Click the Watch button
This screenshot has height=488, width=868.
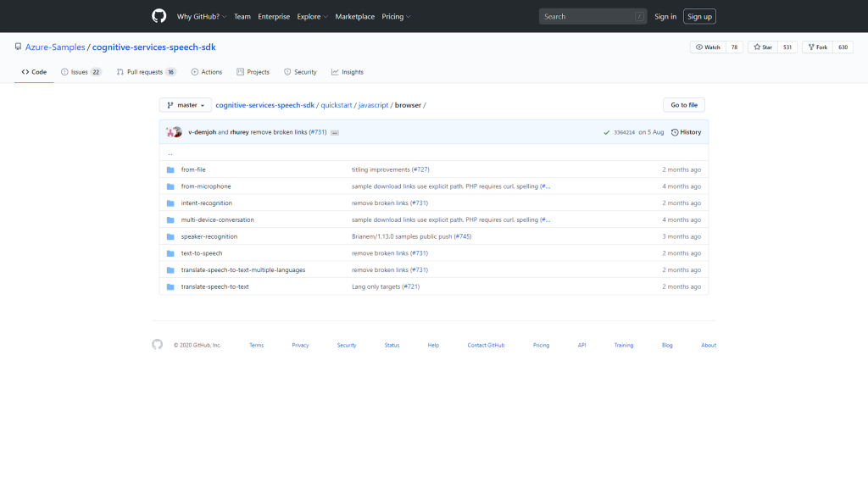click(x=708, y=47)
